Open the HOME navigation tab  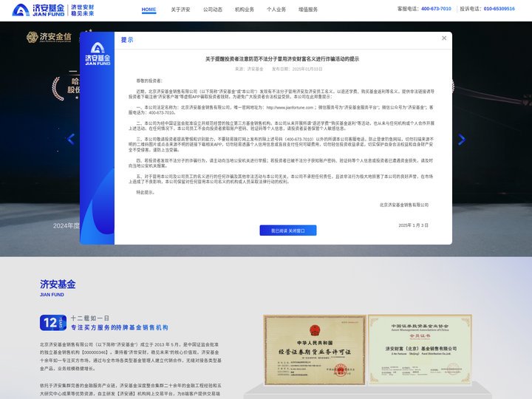pos(149,10)
